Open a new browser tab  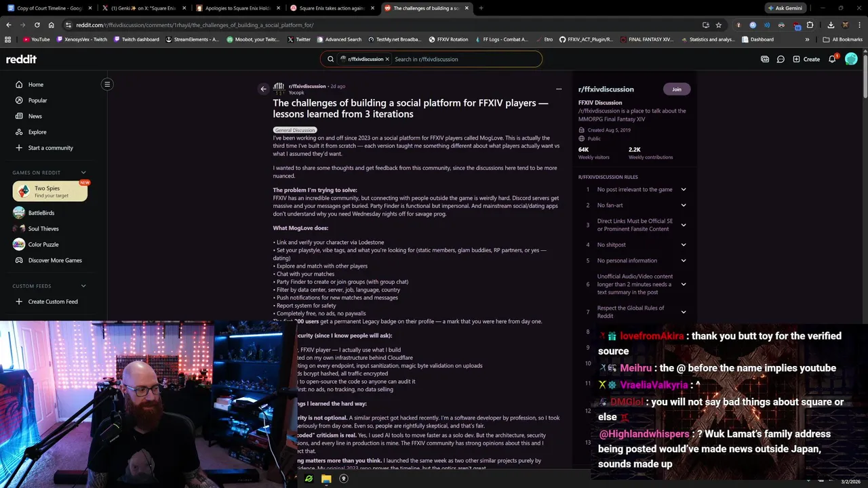pyautogui.click(x=481, y=8)
